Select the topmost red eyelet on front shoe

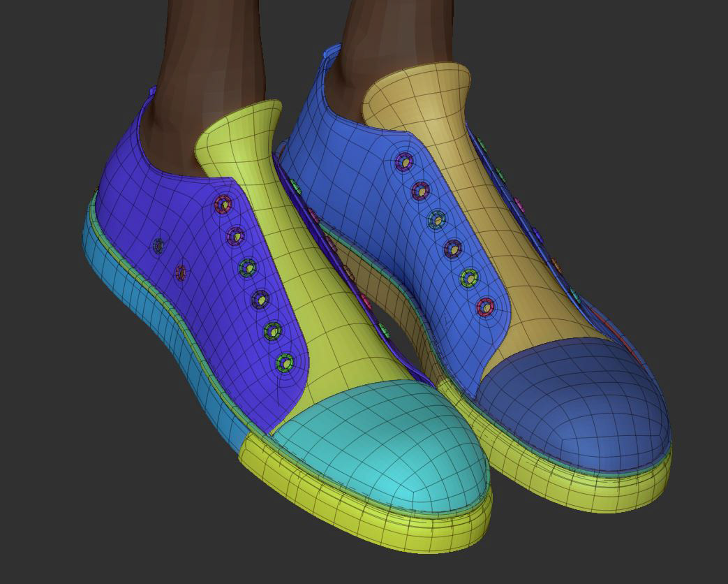(x=223, y=203)
